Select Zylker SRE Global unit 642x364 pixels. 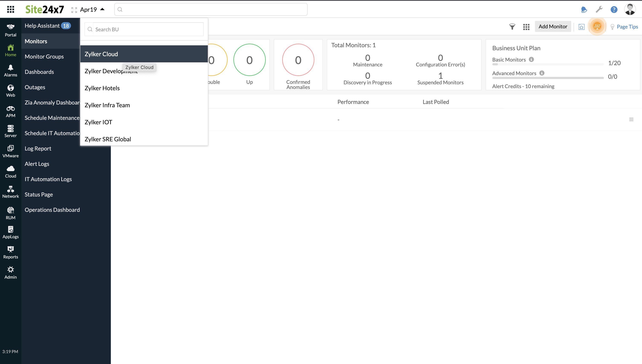pyautogui.click(x=108, y=139)
